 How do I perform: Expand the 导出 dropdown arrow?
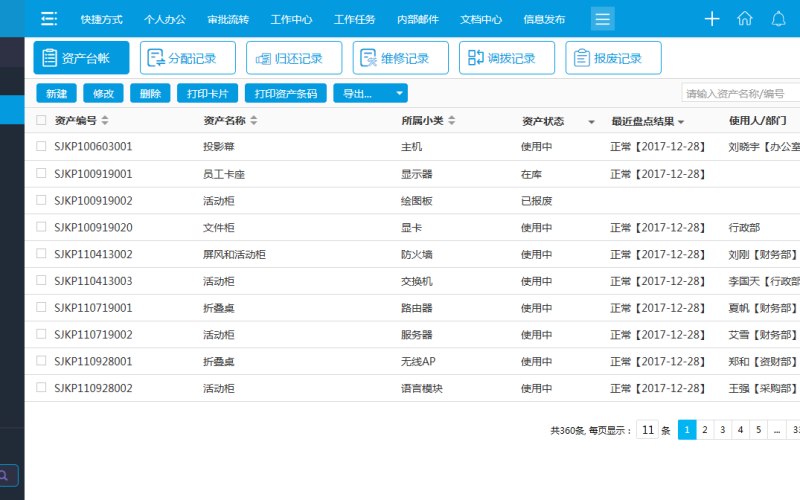pyautogui.click(x=399, y=93)
